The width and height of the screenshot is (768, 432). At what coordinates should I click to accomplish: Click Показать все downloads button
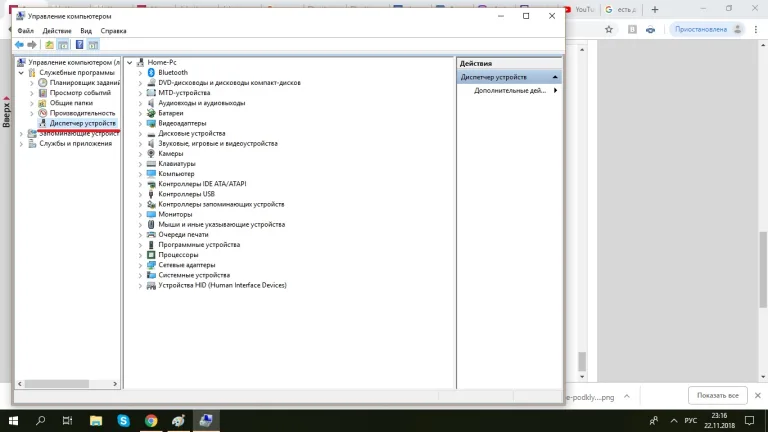click(718, 395)
